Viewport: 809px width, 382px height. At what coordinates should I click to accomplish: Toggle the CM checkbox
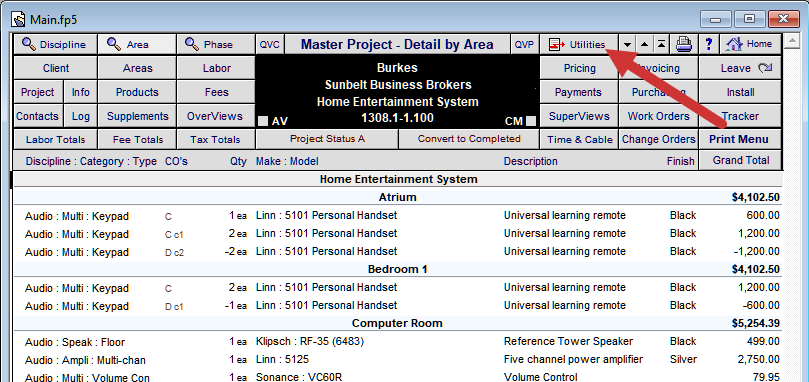coord(530,121)
